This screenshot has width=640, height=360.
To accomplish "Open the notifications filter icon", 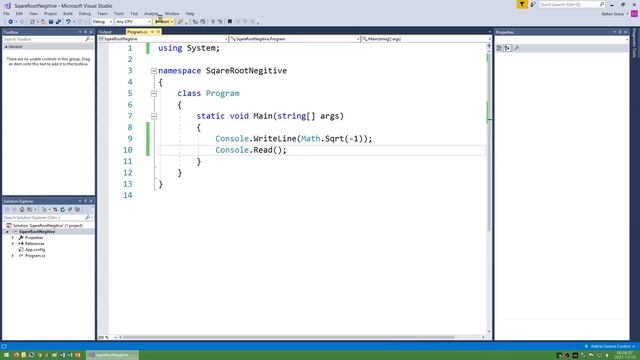I will coord(522,4).
